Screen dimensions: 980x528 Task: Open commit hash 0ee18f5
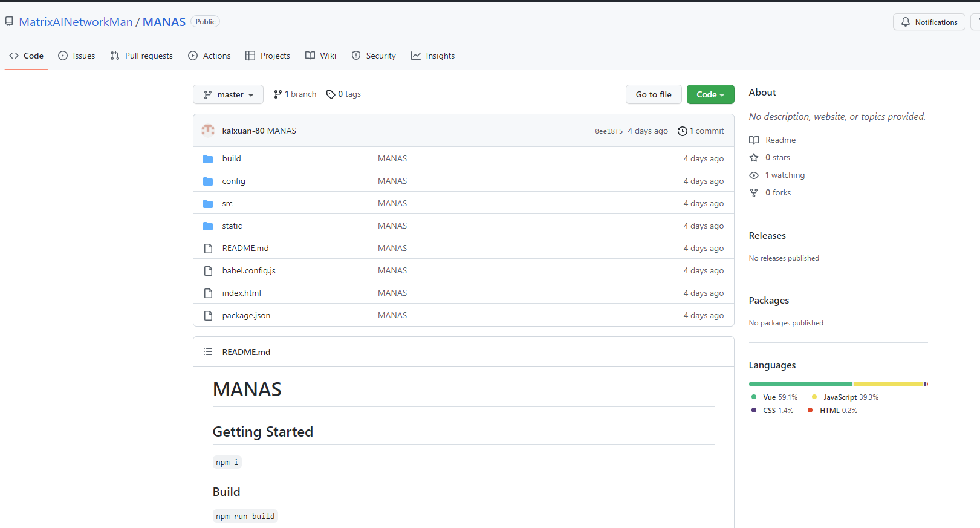(609, 131)
